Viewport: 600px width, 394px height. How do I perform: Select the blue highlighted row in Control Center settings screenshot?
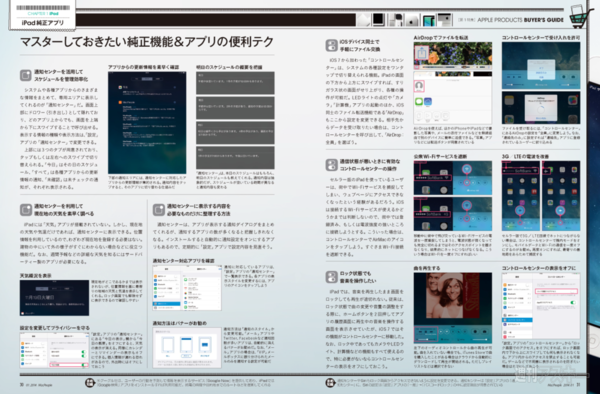coord(517,320)
